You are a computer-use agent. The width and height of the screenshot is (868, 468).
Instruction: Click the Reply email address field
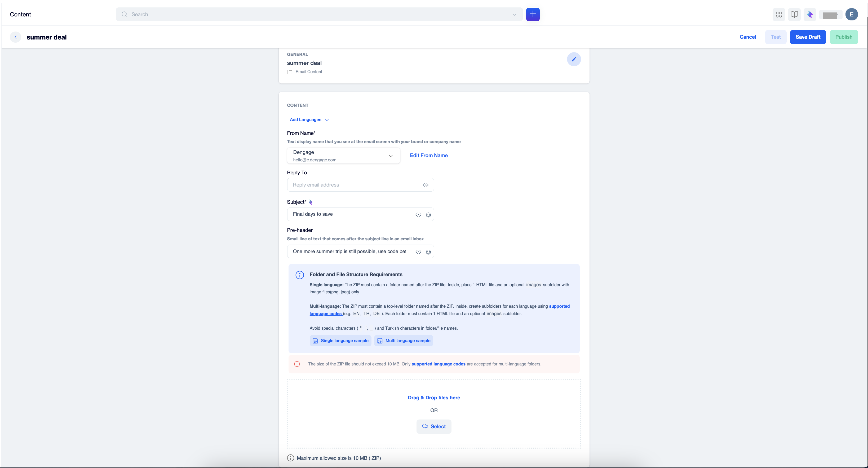(360, 185)
